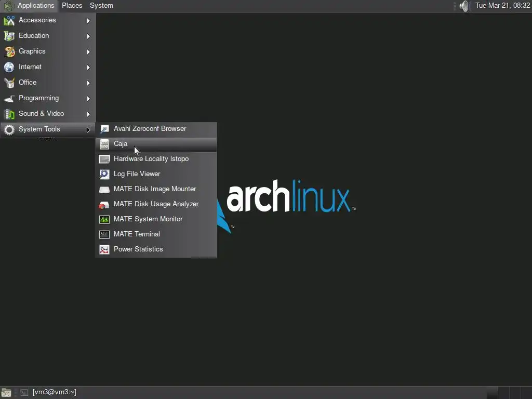Click the Graphics palette icon
The image size is (532, 399).
click(x=9, y=51)
